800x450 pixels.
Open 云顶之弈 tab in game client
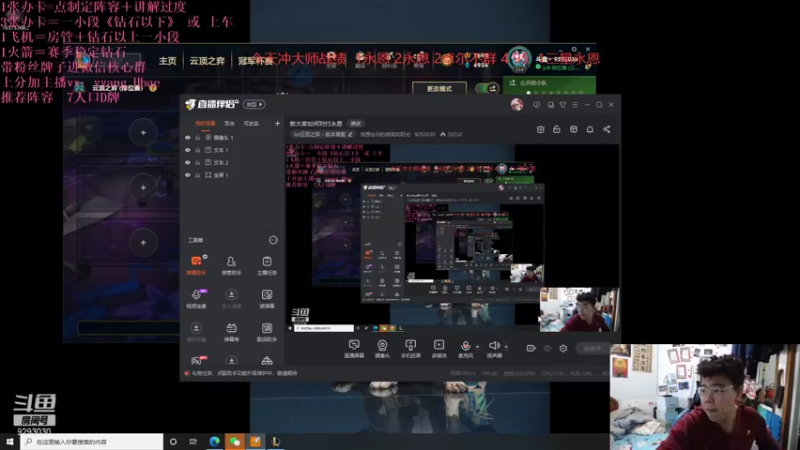point(207,61)
